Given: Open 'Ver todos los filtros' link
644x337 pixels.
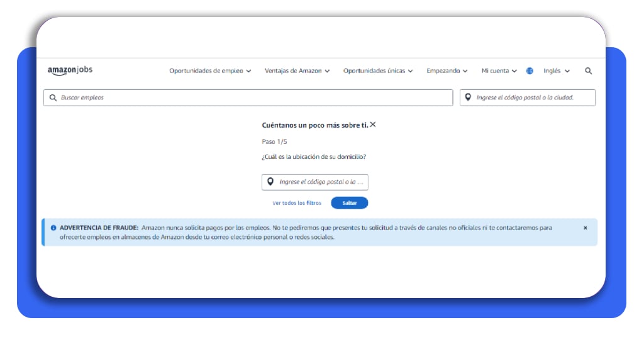Looking at the screenshot, I should pos(297,203).
